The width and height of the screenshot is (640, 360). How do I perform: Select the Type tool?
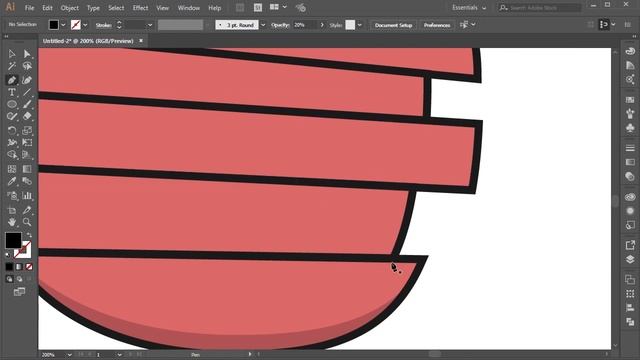coord(12,92)
